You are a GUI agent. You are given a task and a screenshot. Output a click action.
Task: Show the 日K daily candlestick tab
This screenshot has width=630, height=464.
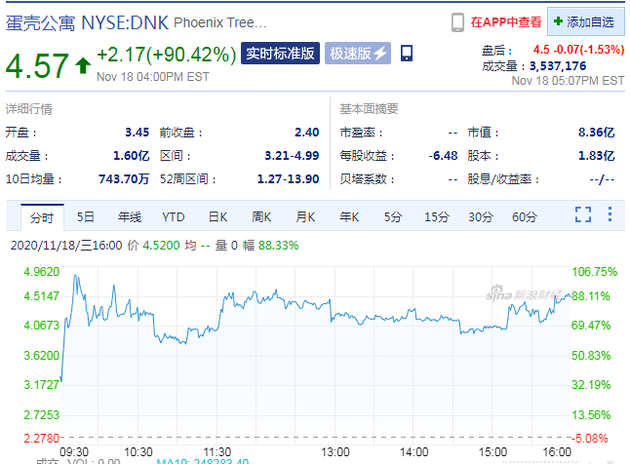[x=218, y=217]
